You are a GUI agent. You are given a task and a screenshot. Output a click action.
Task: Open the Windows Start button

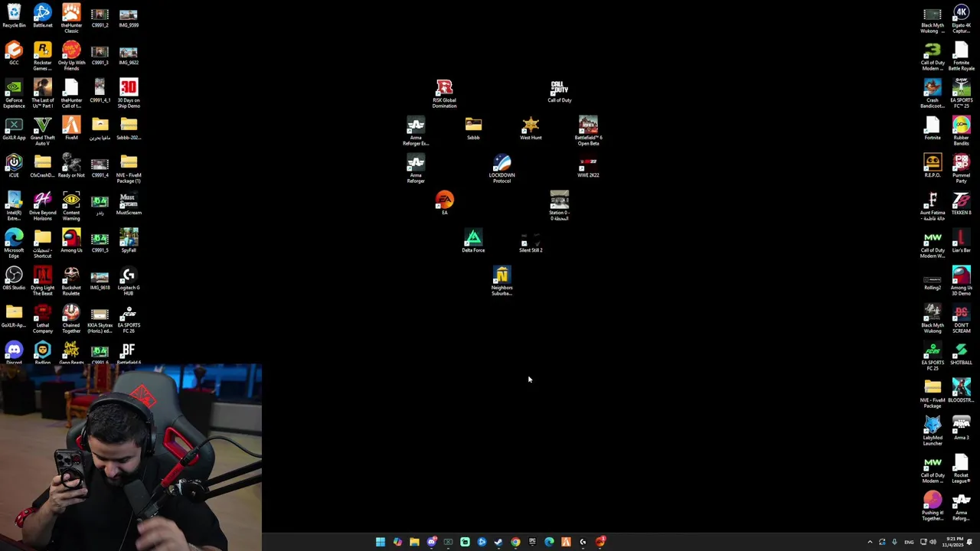pos(381,542)
